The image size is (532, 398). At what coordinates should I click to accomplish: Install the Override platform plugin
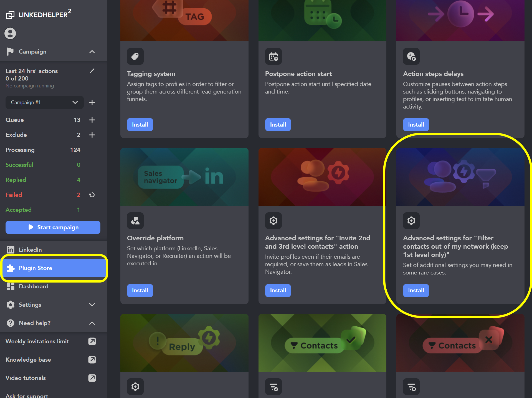click(140, 291)
